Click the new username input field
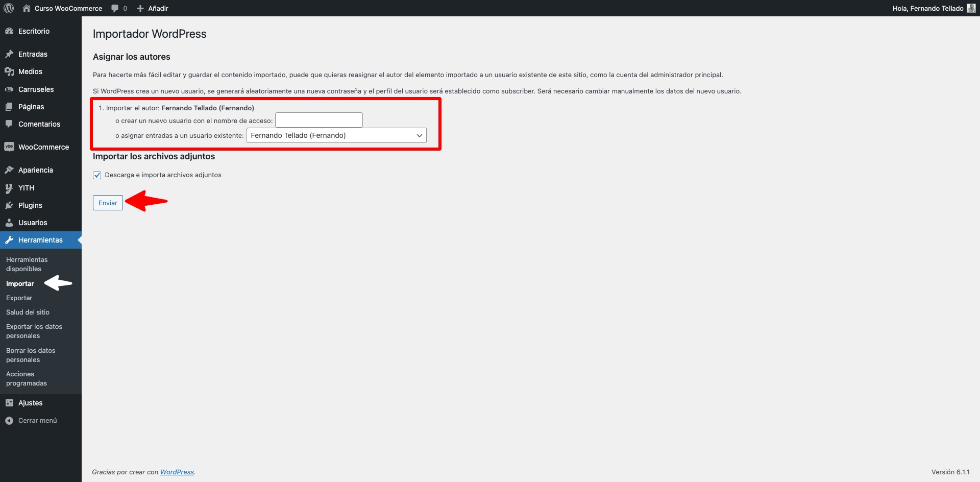 pyautogui.click(x=319, y=120)
